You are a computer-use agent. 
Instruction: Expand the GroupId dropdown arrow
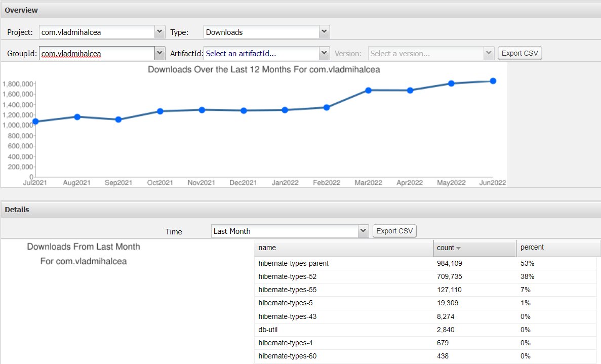click(x=160, y=53)
